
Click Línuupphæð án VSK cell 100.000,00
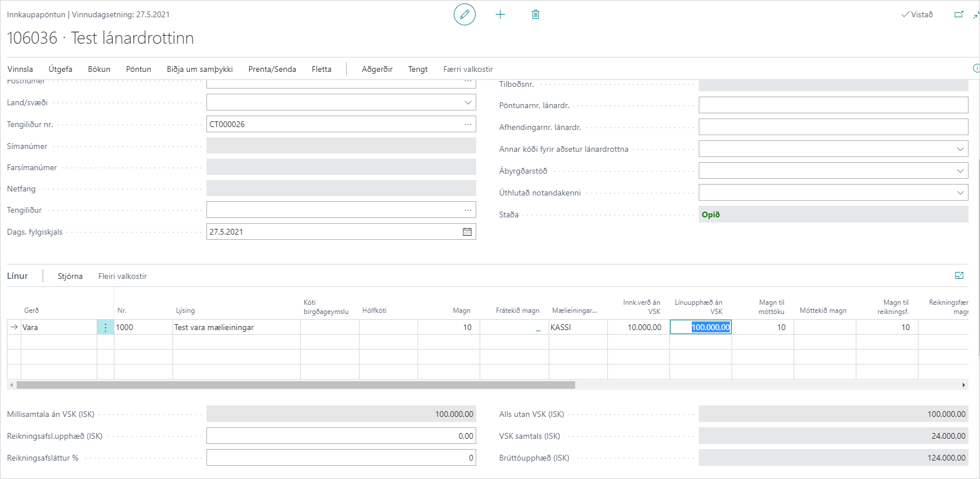pyautogui.click(x=700, y=327)
